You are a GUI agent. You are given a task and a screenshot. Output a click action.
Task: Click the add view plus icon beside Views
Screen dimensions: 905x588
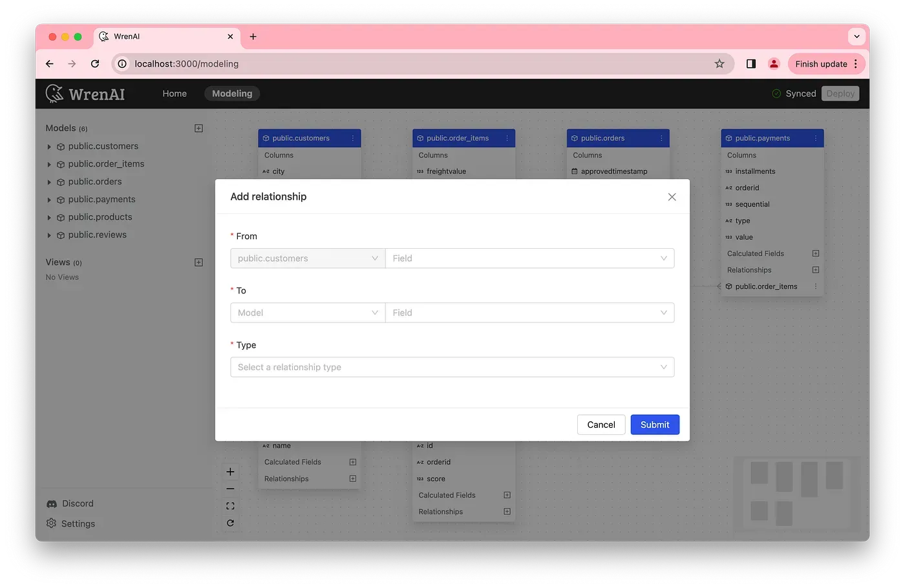coord(198,262)
